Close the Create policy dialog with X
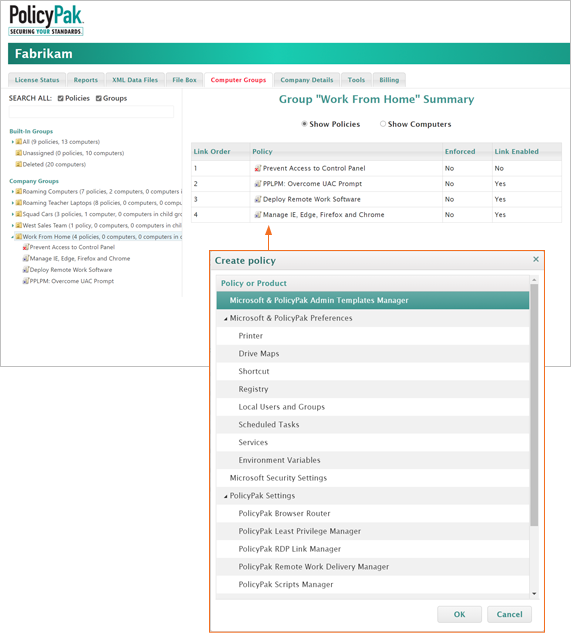Screen dimensions: 571x633 [x=536, y=259]
